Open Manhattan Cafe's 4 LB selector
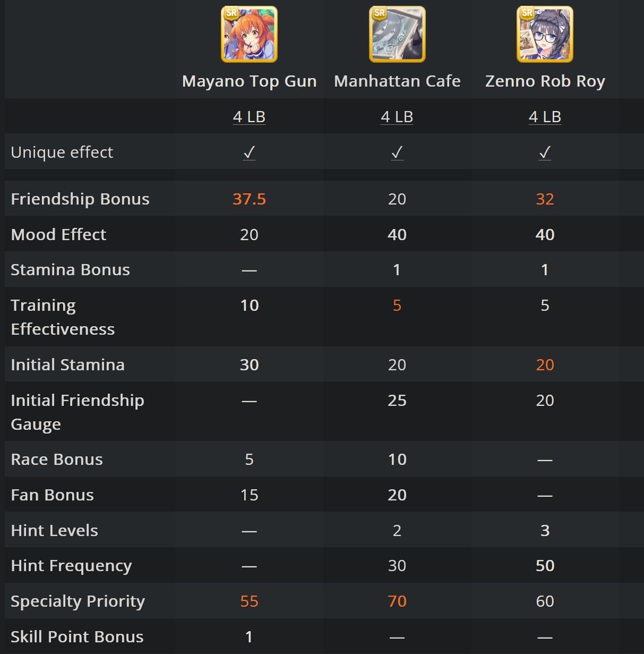This screenshot has width=644, height=654. (x=397, y=117)
